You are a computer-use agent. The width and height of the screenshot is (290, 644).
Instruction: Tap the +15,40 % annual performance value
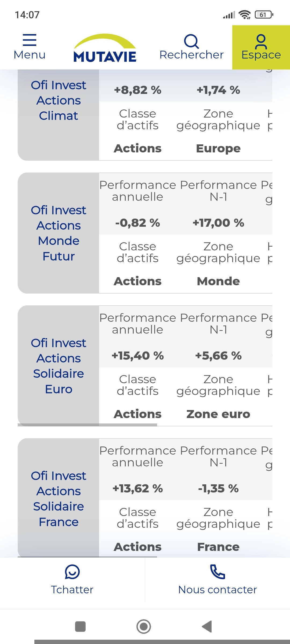[138, 356]
